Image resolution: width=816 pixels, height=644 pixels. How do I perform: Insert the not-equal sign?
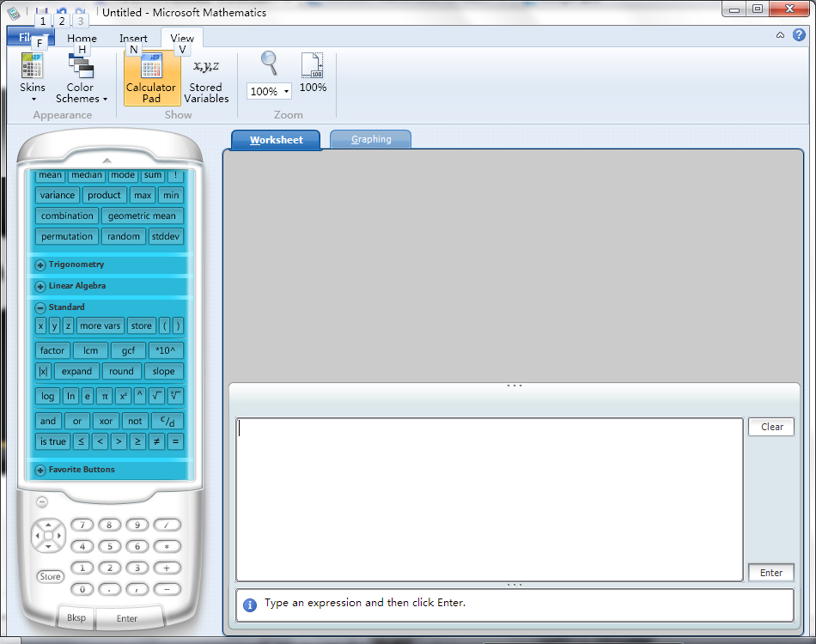tap(156, 441)
